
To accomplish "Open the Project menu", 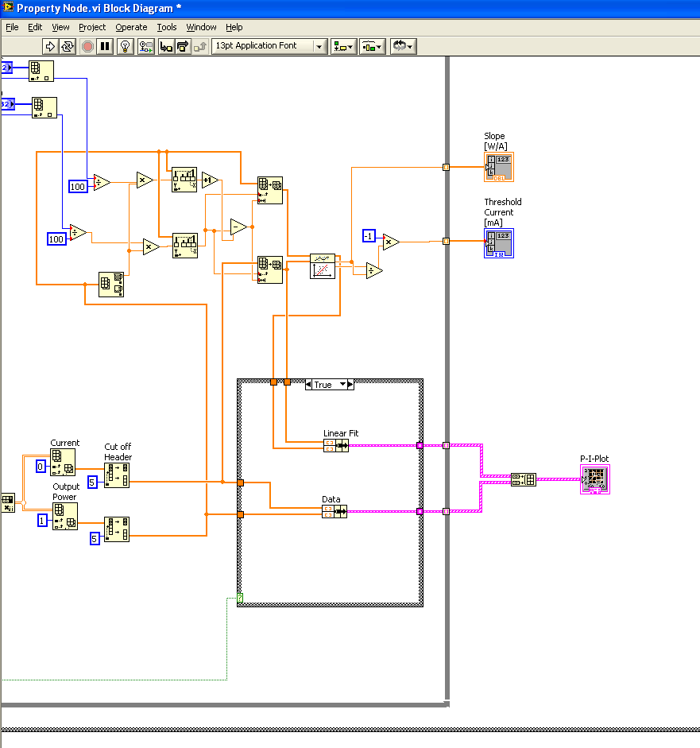I will coord(92,27).
